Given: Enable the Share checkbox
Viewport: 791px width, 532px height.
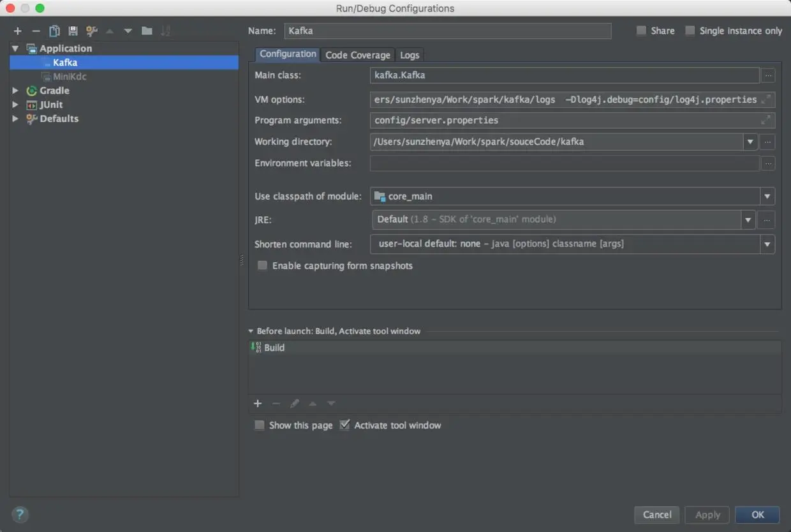Looking at the screenshot, I should point(641,31).
